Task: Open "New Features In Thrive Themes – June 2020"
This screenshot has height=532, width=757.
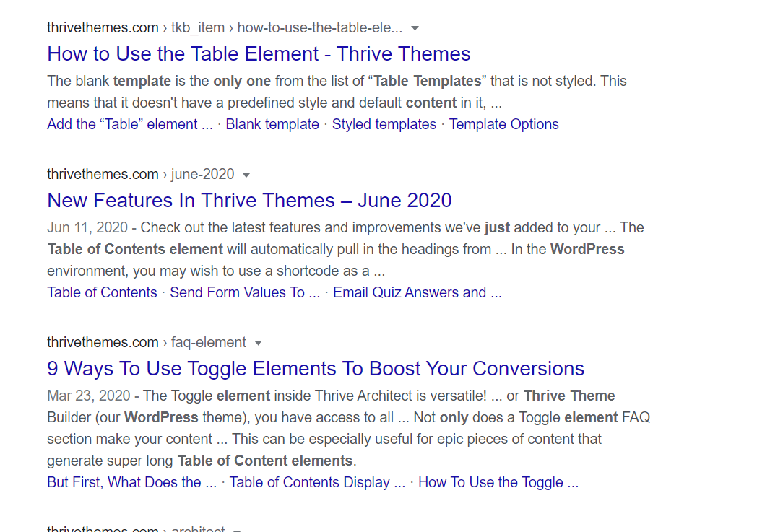Action: click(249, 201)
